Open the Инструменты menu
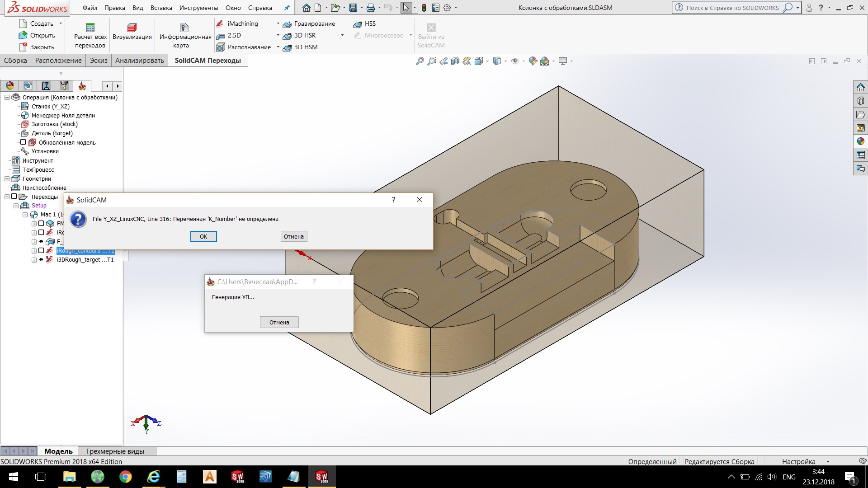The width and height of the screenshot is (868, 488). [x=198, y=8]
